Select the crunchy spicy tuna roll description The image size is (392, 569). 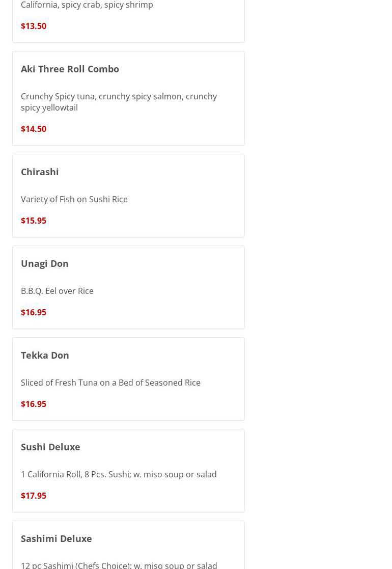coord(119,102)
